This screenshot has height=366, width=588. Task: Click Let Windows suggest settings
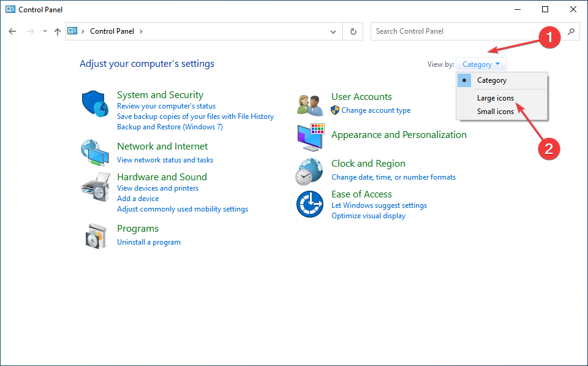[379, 205]
